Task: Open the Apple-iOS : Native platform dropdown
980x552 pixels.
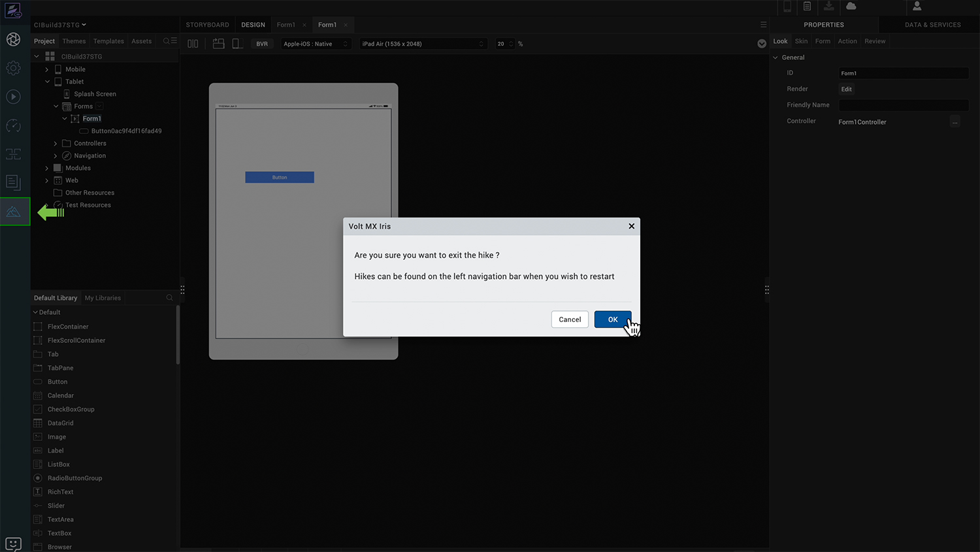Action: 316,44
